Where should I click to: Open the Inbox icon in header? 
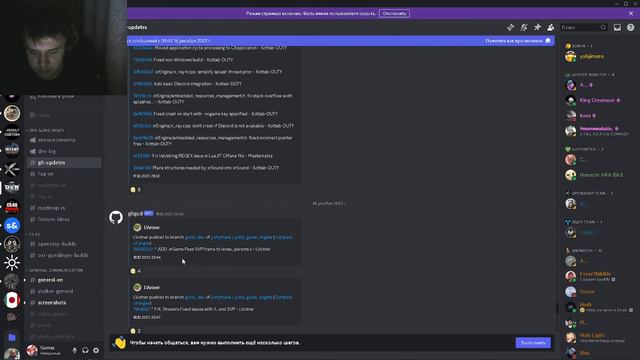pyautogui.click(x=617, y=27)
